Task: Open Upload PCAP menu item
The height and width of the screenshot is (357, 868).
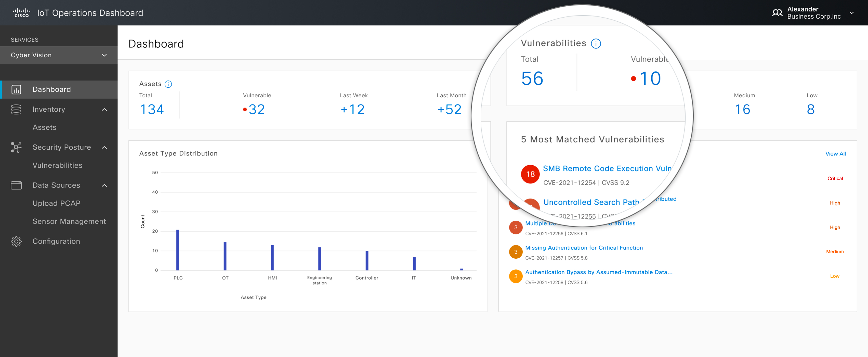Action: 56,203
